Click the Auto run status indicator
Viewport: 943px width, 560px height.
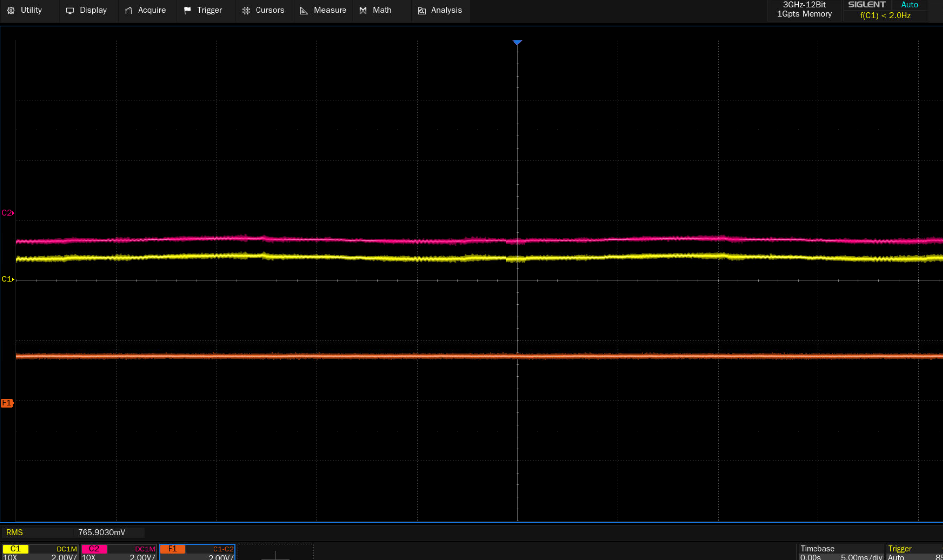click(909, 4)
